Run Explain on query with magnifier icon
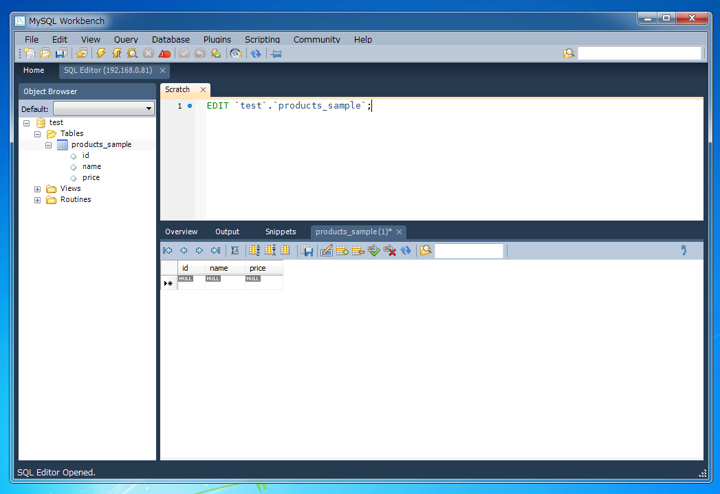Image resolution: width=720 pixels, height=494 pixels. pos(132,53)
